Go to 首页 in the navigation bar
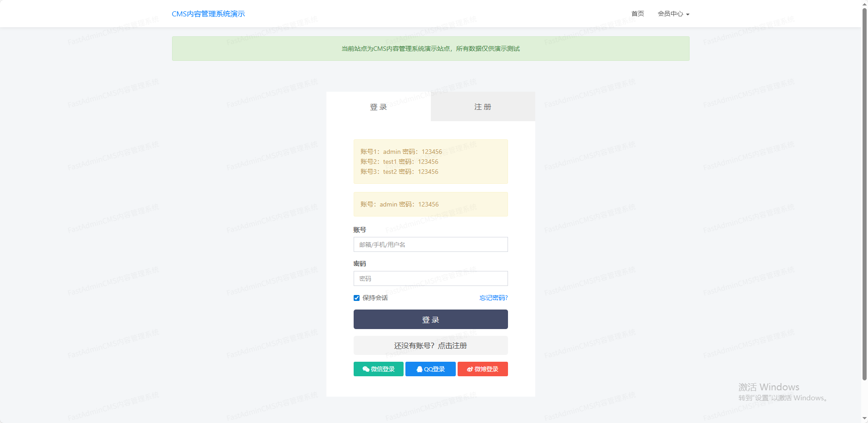868x423 pixels. click(x=637, y=14)
